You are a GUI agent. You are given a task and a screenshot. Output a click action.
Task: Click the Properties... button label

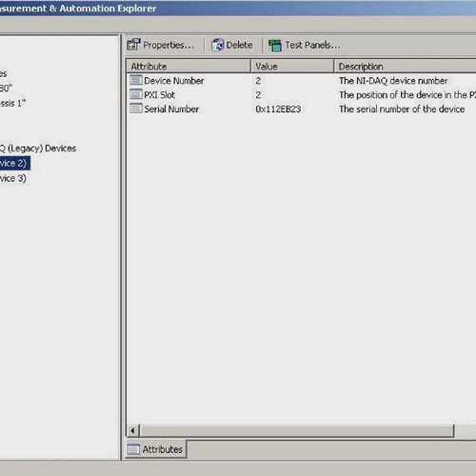[x=169, y=45]
